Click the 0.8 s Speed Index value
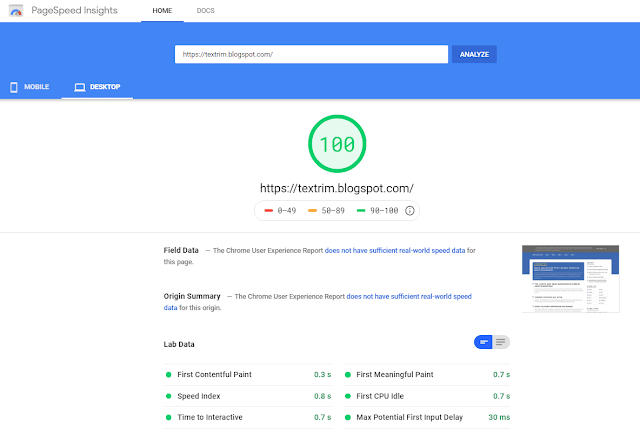Screen dimensions: 640x435 [x=322, y=396]
